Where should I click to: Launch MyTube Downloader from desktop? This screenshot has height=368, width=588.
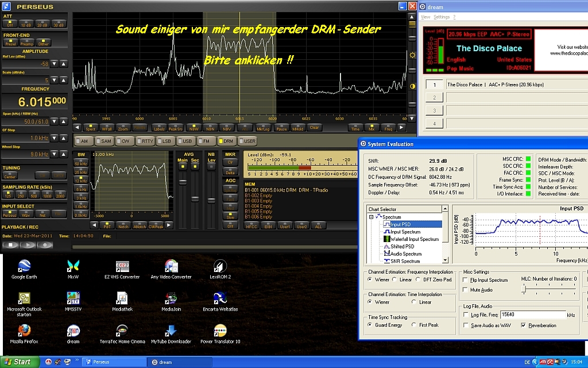171,334
